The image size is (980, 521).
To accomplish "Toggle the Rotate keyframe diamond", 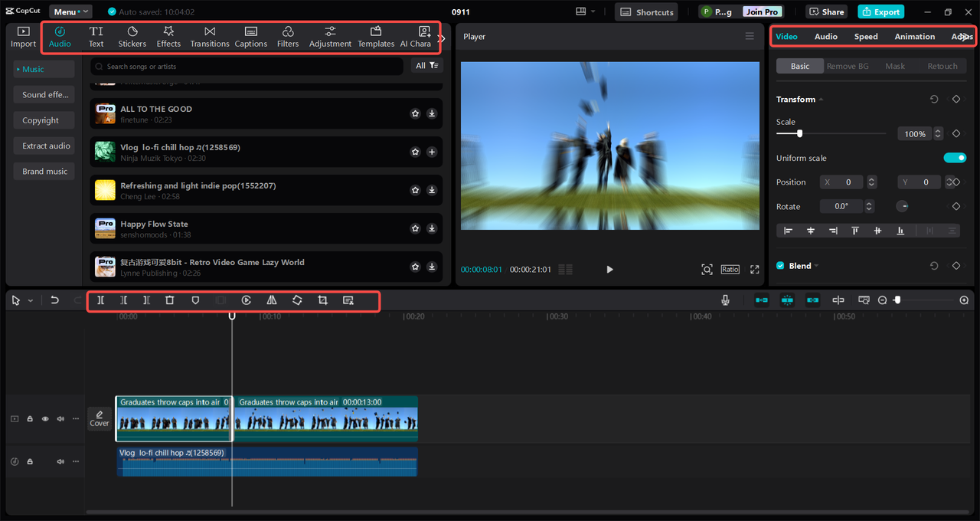I will point(956,206).
